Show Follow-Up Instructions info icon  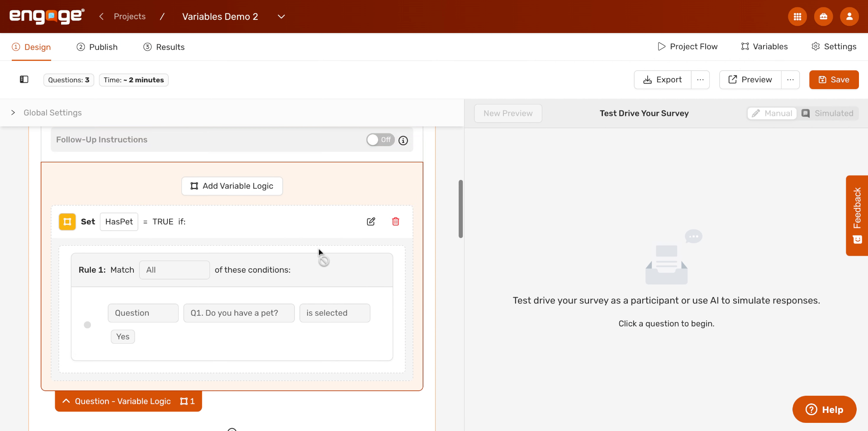tap(403, 141)
